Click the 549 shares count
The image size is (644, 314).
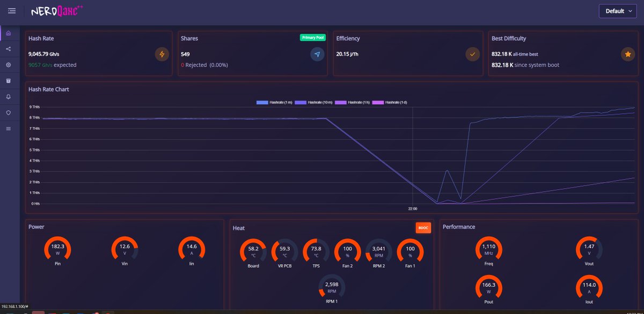(185, 54)
